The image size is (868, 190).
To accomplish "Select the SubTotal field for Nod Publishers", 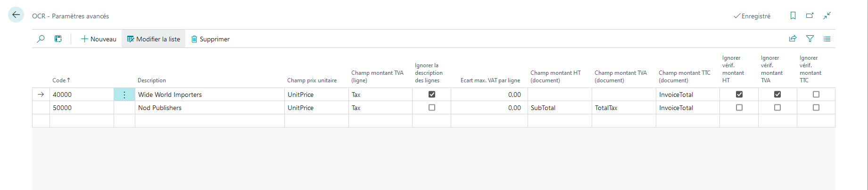I will tap(560, 108).
